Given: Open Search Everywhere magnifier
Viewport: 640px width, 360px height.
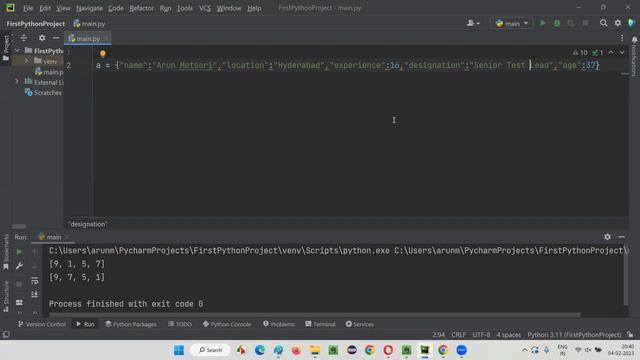Looking at the screenshot, I should click(x=603, y=23).
